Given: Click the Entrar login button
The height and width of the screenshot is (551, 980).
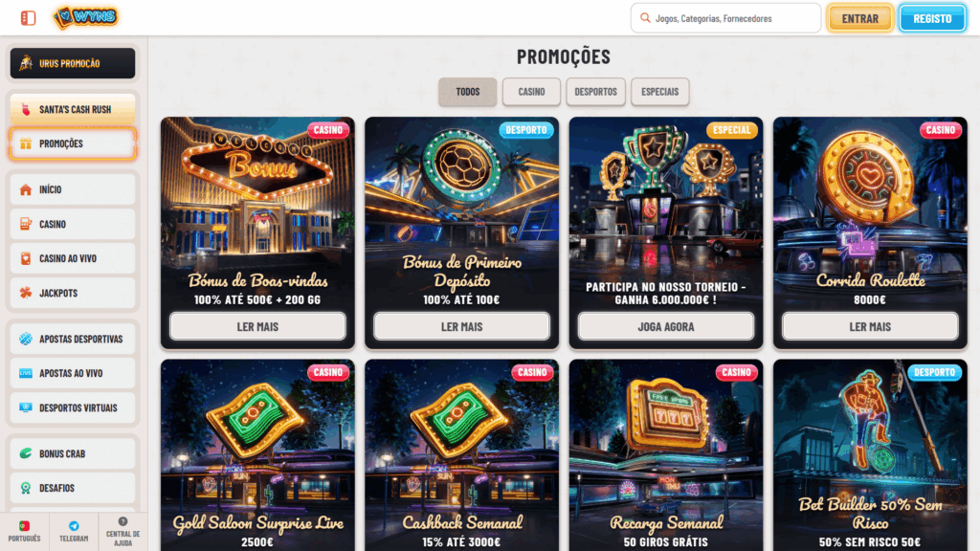Looking at the screenshot, I should [860, 18].
